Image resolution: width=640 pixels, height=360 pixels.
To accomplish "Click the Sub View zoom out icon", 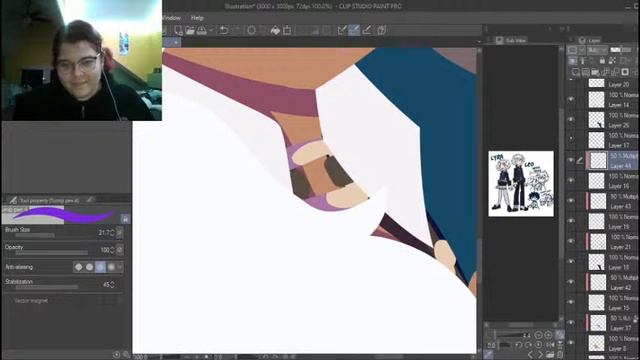I will click(x=538, y=335).
